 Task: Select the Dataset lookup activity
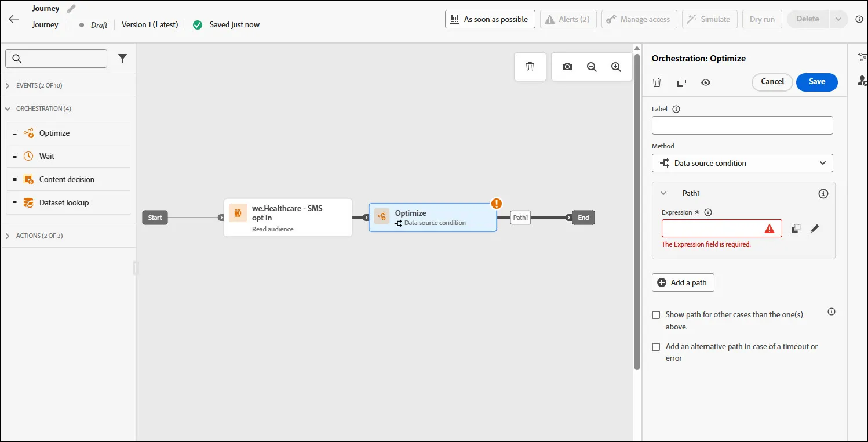(68, 202)
